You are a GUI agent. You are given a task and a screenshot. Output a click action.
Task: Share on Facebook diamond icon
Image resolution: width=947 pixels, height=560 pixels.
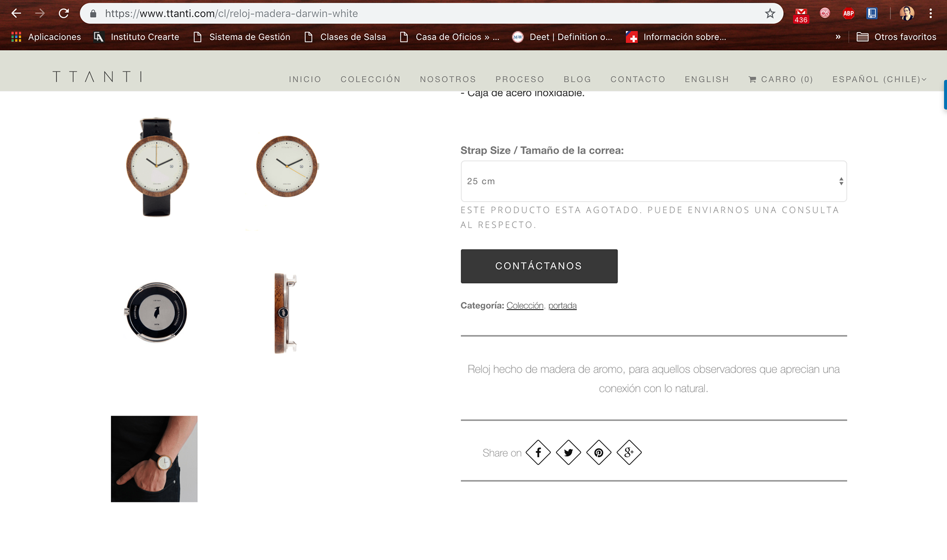pyautogui.click(x=538, y=453)
